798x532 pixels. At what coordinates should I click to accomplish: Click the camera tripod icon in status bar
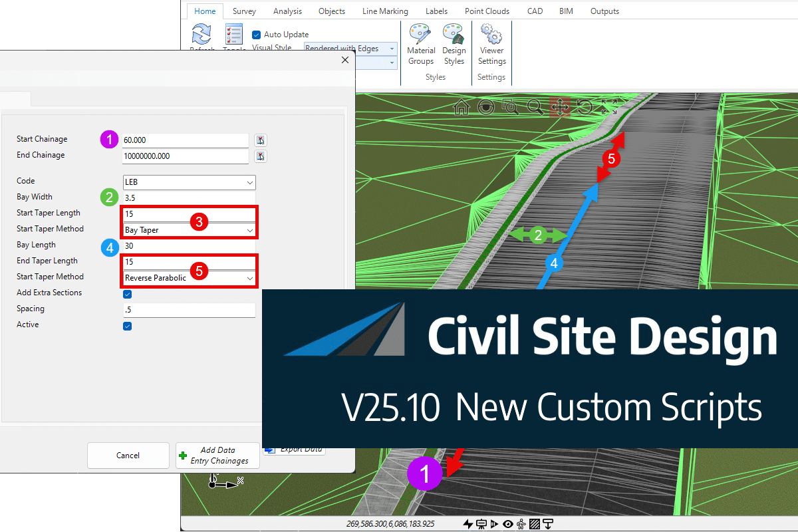[481, 524]
